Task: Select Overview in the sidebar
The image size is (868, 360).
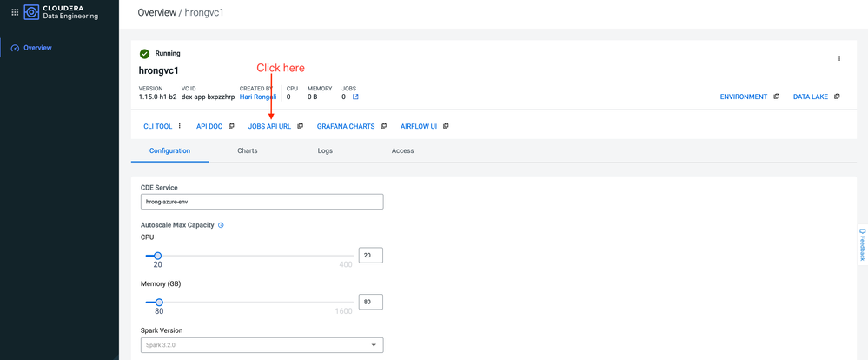Action: pos(37,48)
